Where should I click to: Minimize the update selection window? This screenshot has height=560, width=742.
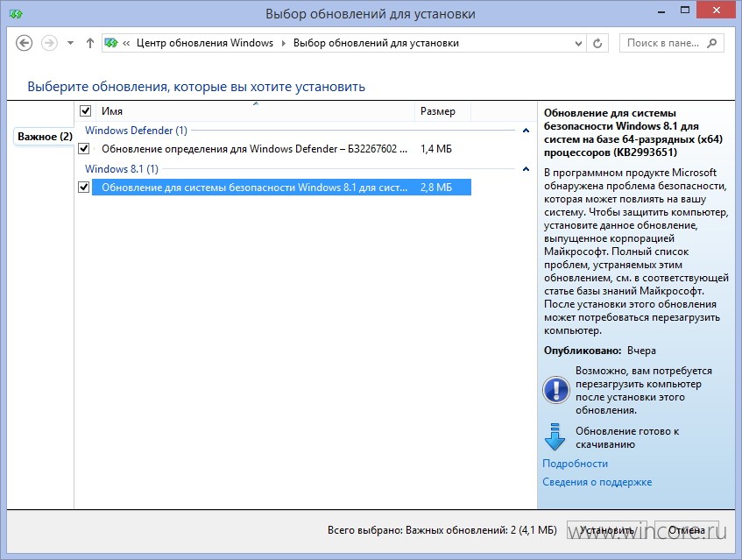tap(661, 11)
